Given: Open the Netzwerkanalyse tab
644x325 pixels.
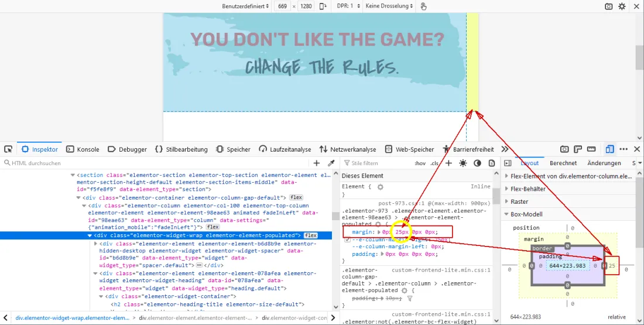Looking at the screenshot, I should coord(347,149).
